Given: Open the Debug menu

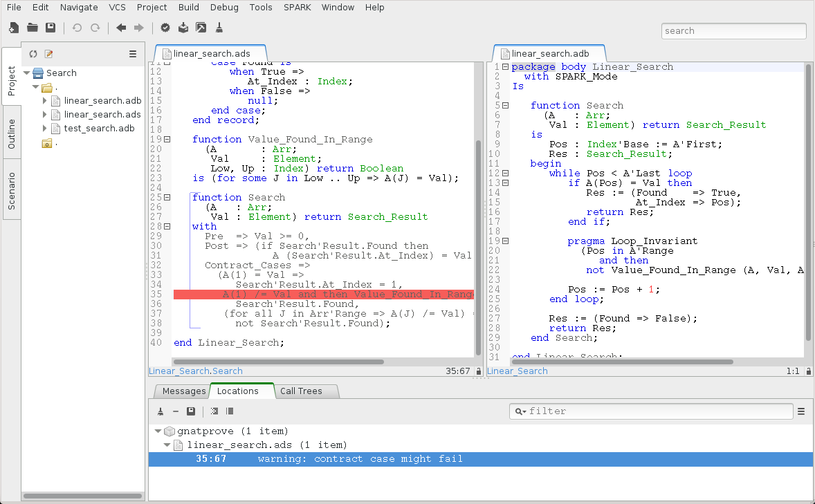Looking at the screenshot, I should [x=225, y=8].
